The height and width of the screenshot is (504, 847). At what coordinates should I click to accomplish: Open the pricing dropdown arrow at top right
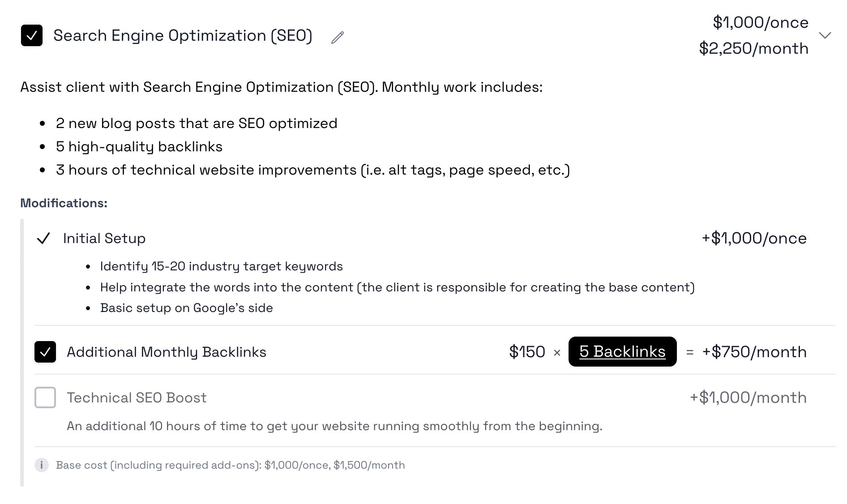coord(825,36)
